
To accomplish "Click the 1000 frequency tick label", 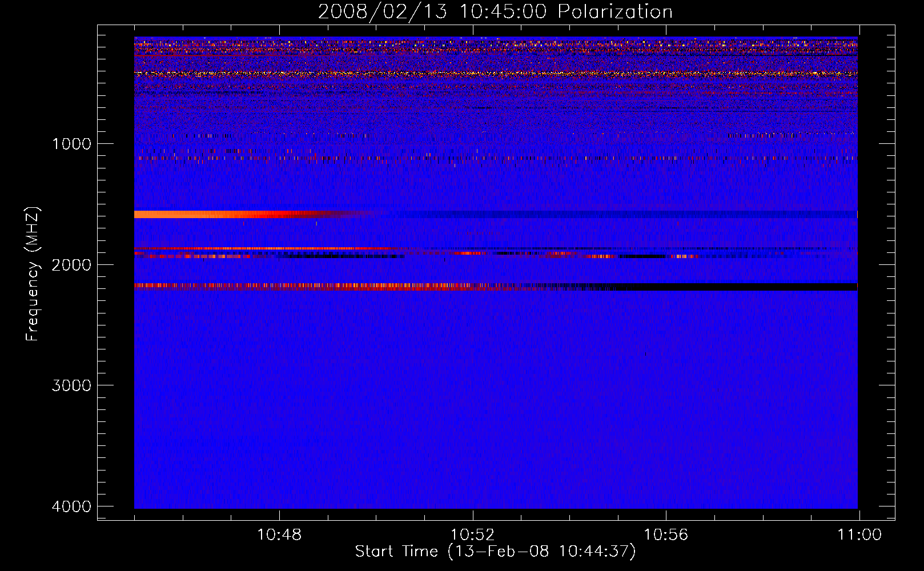I will click(x=71, y=143).
